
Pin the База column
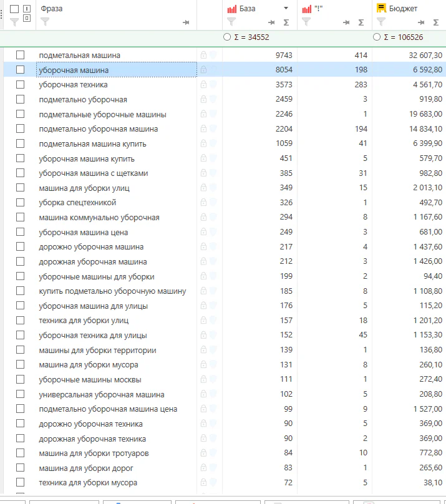[x=271, y=22]
